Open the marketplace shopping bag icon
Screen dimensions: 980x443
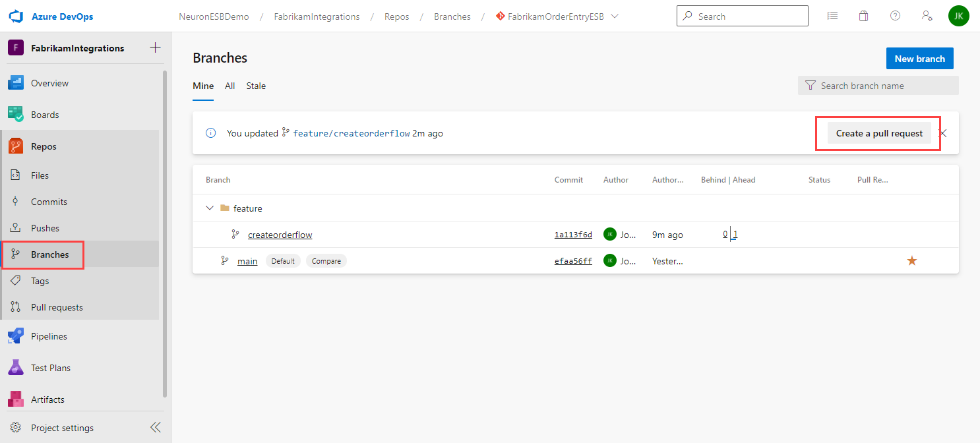click(864, 16)
